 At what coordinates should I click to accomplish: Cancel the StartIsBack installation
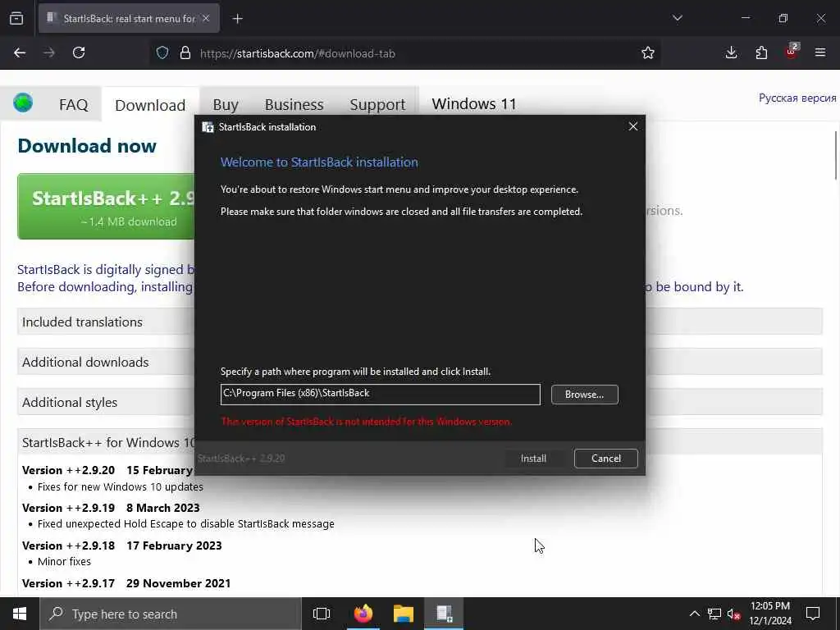click(x=606, y=459)
